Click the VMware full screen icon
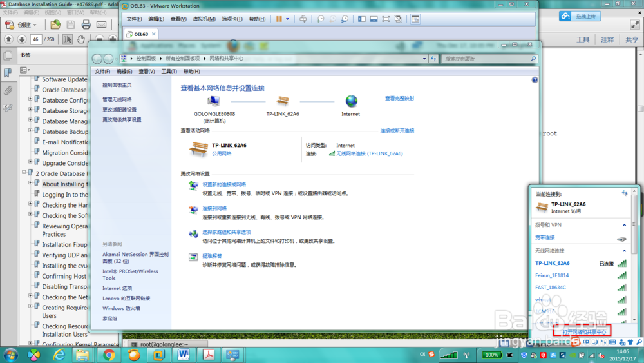Screen dimensions: 644x363 [x=386, y=19]
